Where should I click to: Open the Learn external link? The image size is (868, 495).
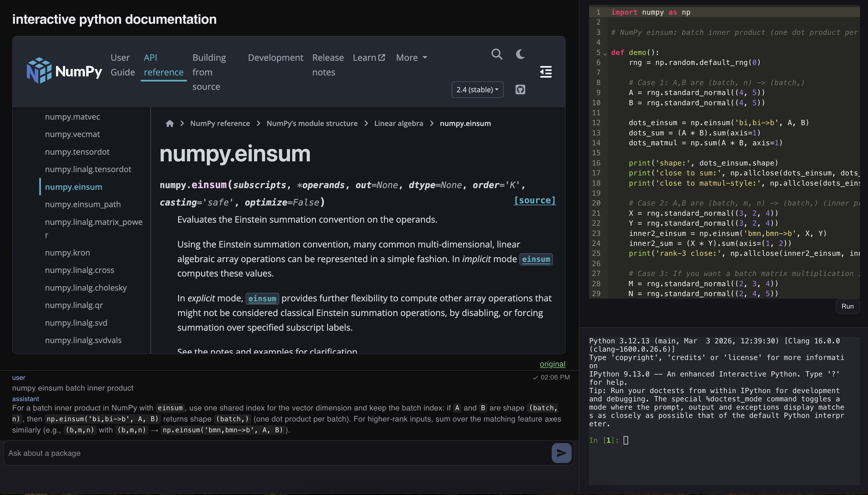[x=369, y=58]
